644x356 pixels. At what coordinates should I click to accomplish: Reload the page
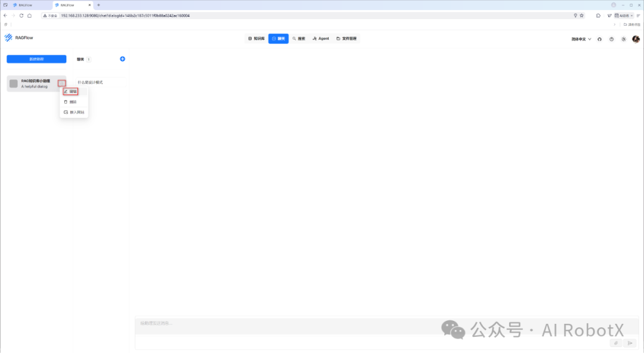[21, 16]
